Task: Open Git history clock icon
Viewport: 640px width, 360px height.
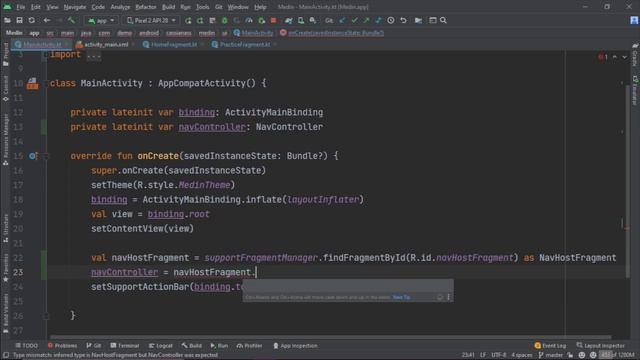Action: pos(391,20)
